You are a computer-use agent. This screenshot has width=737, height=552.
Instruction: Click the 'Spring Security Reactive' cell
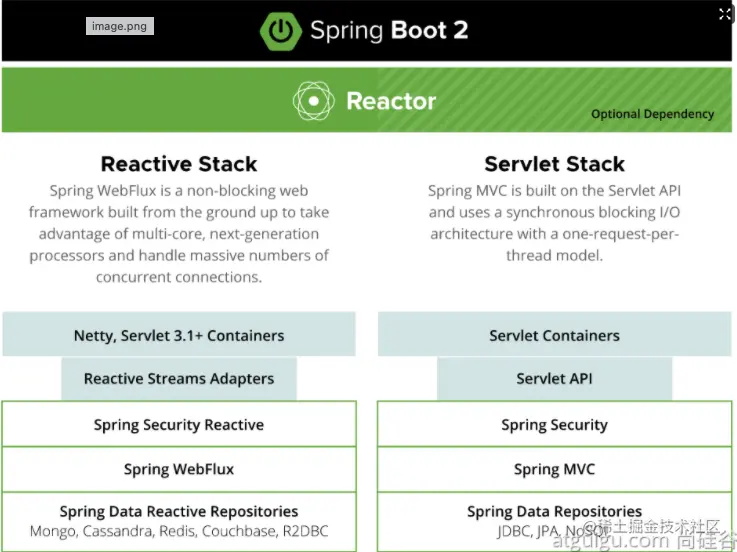coord(179,424)
